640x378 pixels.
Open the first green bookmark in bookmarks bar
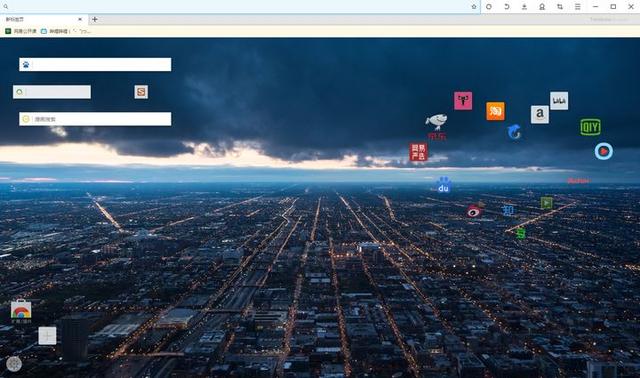click(21, 31)
